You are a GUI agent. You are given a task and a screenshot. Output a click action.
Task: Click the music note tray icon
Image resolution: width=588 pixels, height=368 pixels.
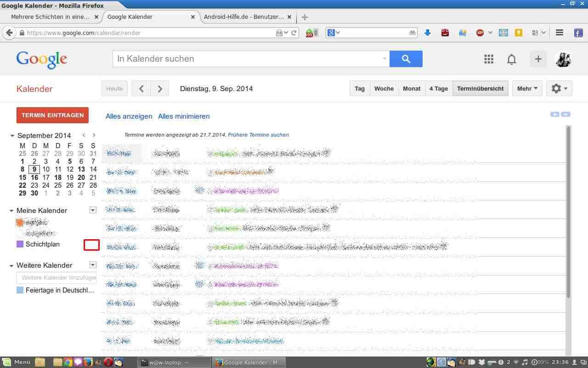coord(525,362)
